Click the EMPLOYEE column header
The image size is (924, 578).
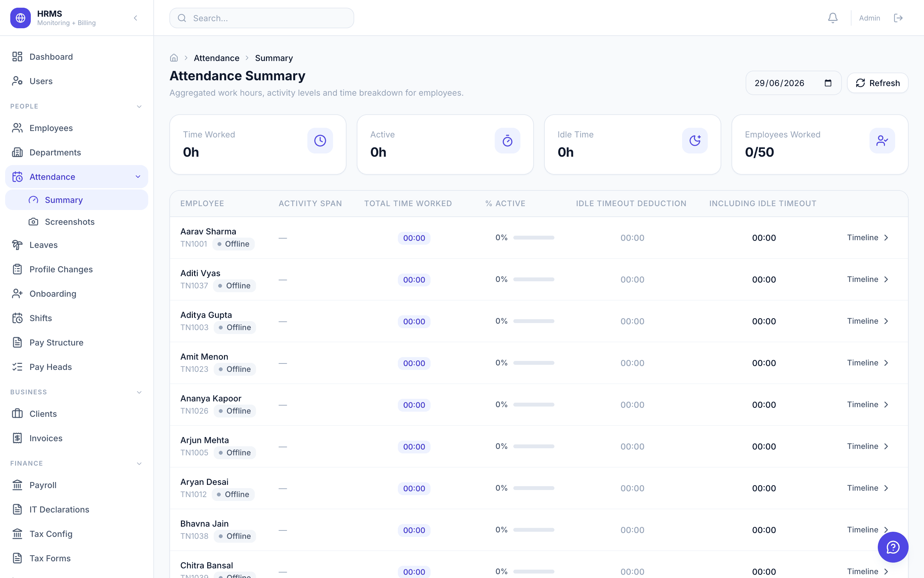[x=202, y=203]
